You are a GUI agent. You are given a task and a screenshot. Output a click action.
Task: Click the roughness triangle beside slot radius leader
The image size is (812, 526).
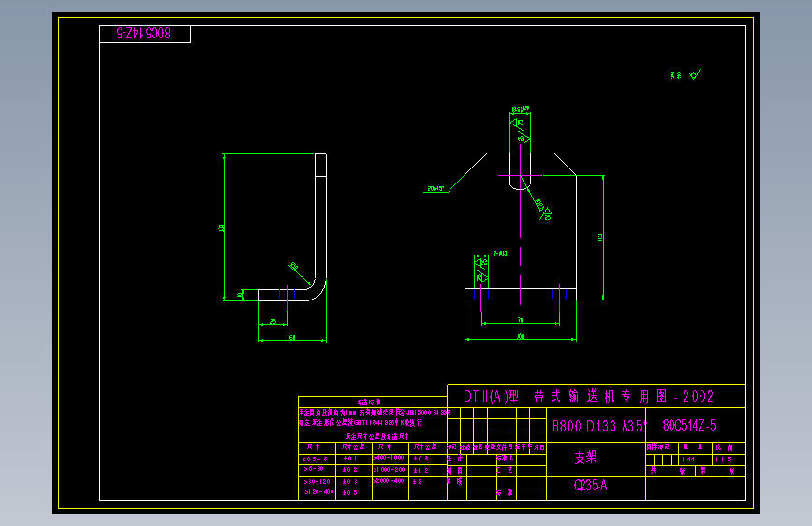coord(546,213)
